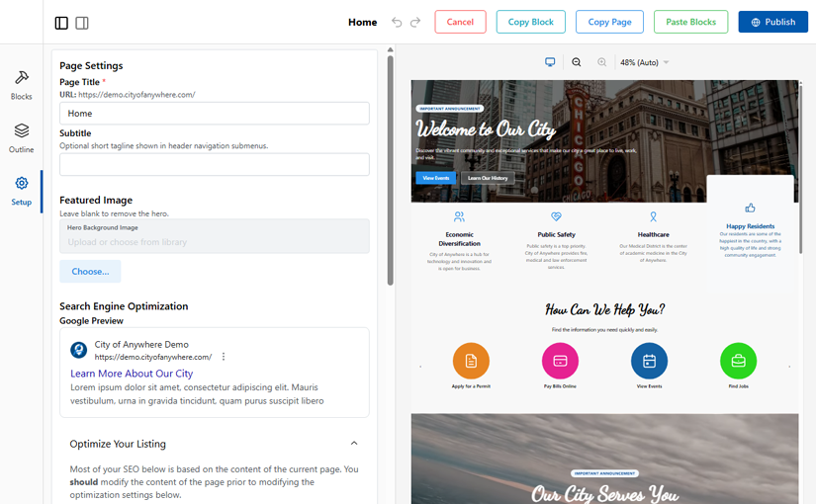This screenshot has height=504, width=816.
Task: Click the orange Apply for a Permit icon
Action: (471, 361)
